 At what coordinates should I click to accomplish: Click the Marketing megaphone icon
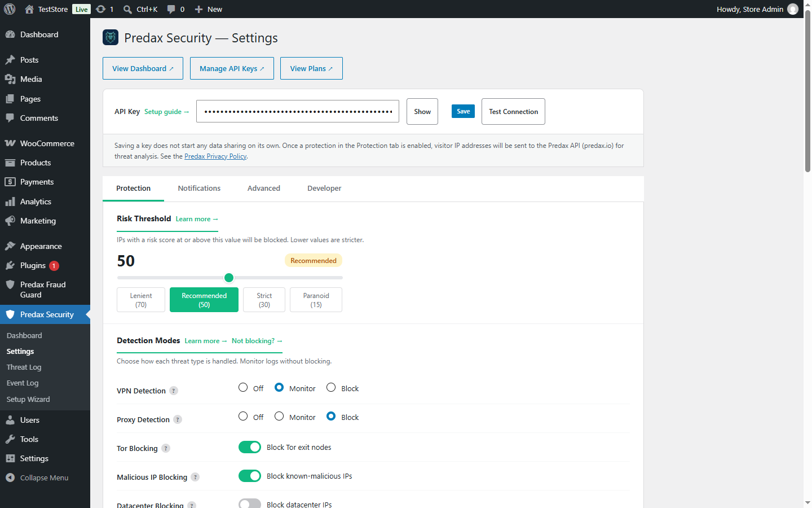(10, 221)
